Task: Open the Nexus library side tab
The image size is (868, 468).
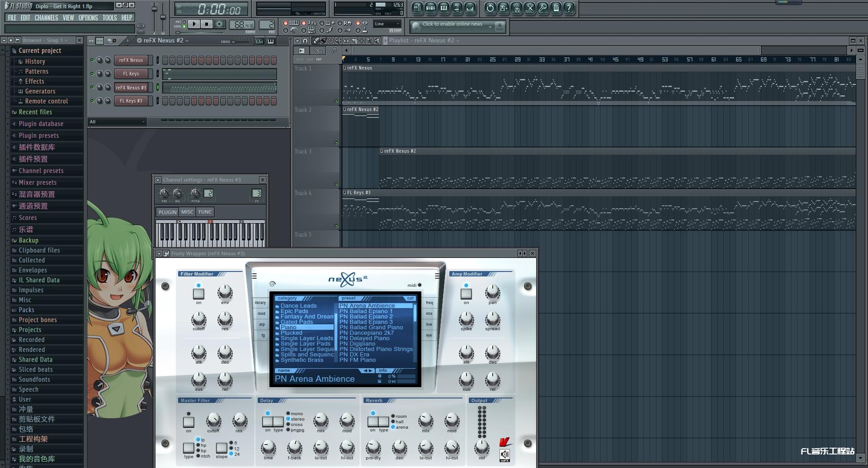Action: coord(260,303)
